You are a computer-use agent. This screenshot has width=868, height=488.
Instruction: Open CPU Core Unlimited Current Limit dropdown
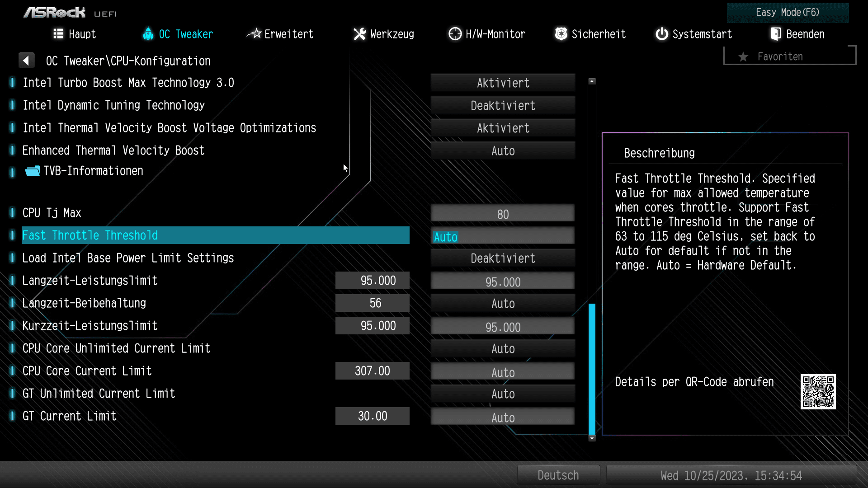[503, 349]
